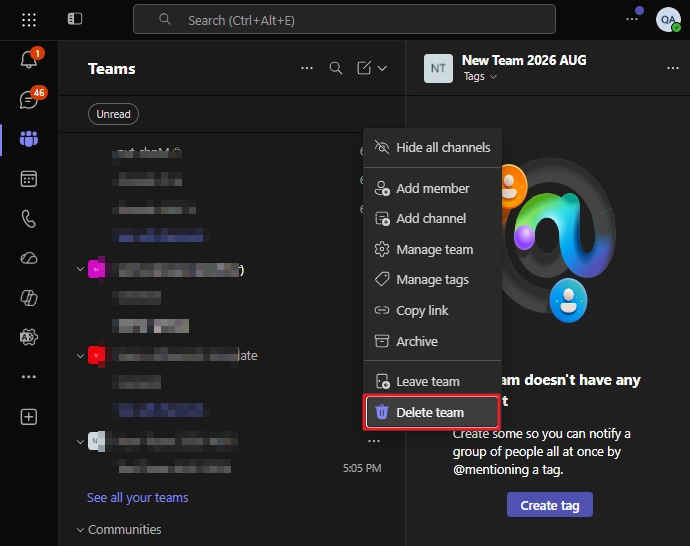
Task: Search teams with the magnifier icon
Action: [336, 68]
